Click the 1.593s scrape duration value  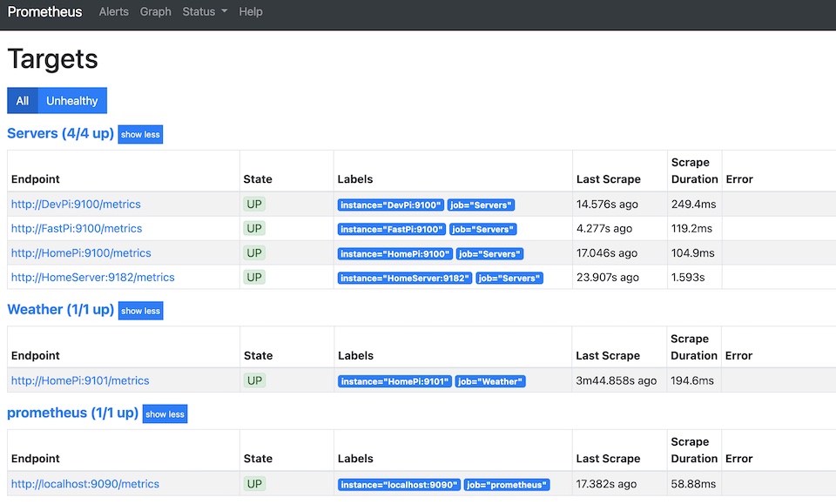click(688, 278)
